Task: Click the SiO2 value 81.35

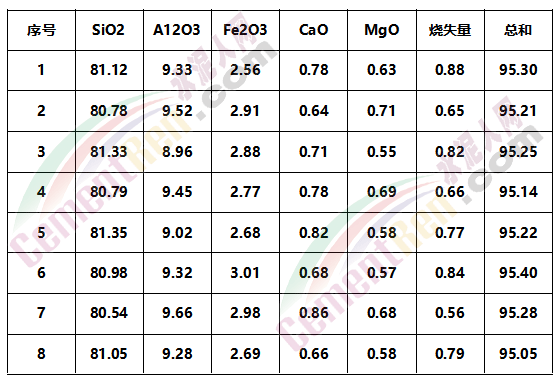Action: click(x=109, y=233)
